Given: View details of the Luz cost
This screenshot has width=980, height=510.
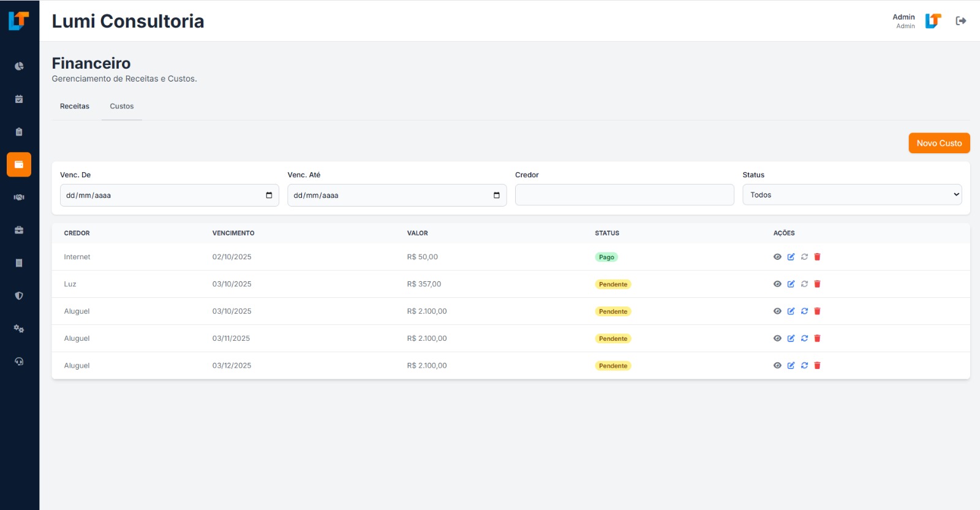Looking at the screenshot, I should [777, 284].
